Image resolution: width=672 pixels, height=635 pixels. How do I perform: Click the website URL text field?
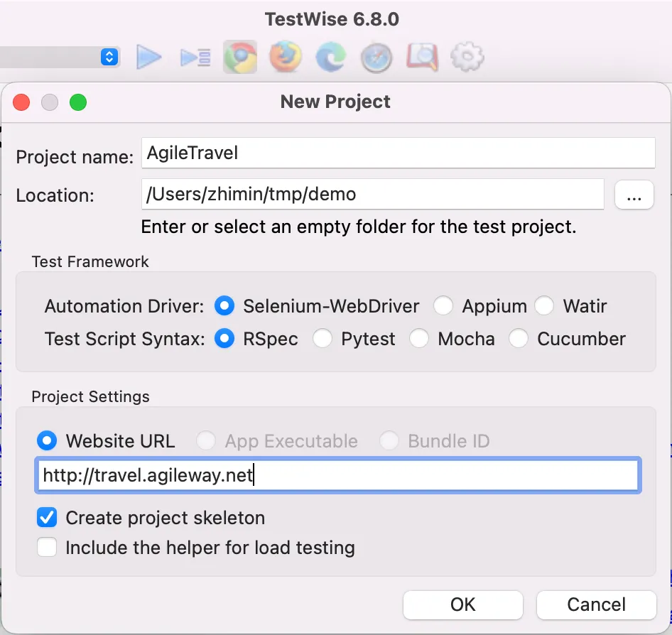(337, 475)
